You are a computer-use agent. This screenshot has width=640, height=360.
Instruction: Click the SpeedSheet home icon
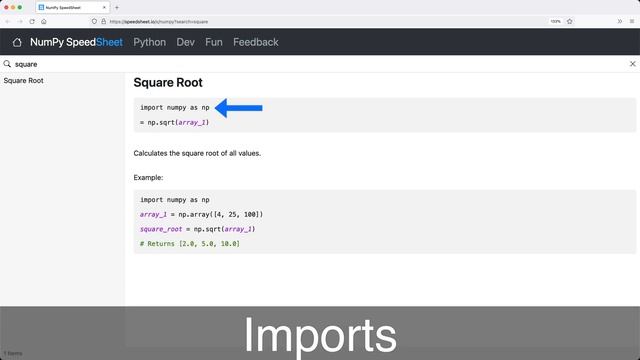tap(17, 42)
